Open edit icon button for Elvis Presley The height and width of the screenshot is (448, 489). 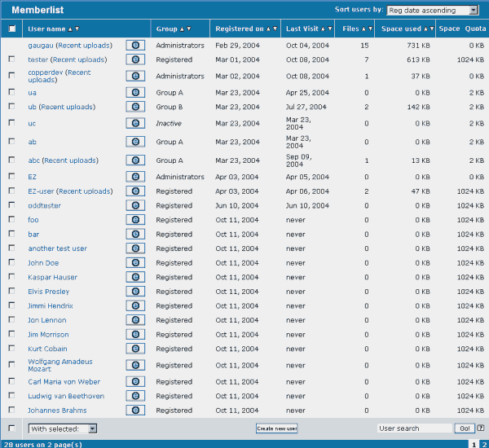(x=135, y=292)
